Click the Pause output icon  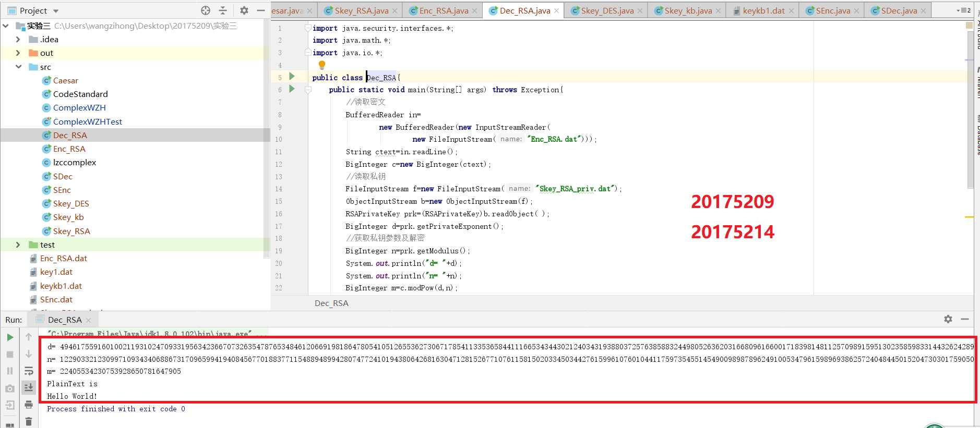[10, 371]
